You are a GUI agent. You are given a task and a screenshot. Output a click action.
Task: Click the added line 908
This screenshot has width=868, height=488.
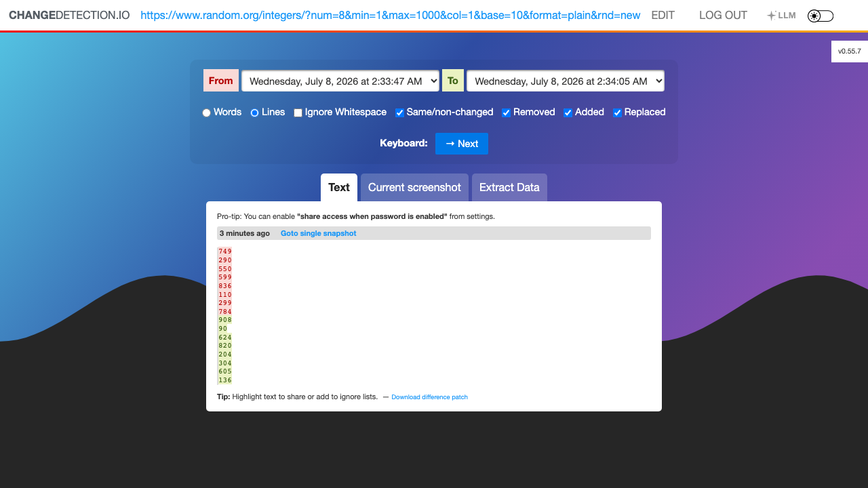point(225,320)
